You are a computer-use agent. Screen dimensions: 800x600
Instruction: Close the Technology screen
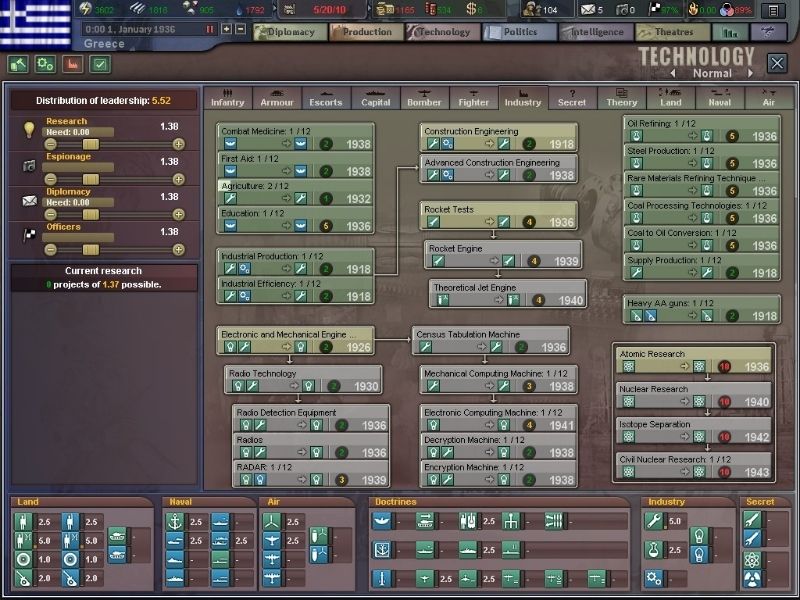point(777,64)
